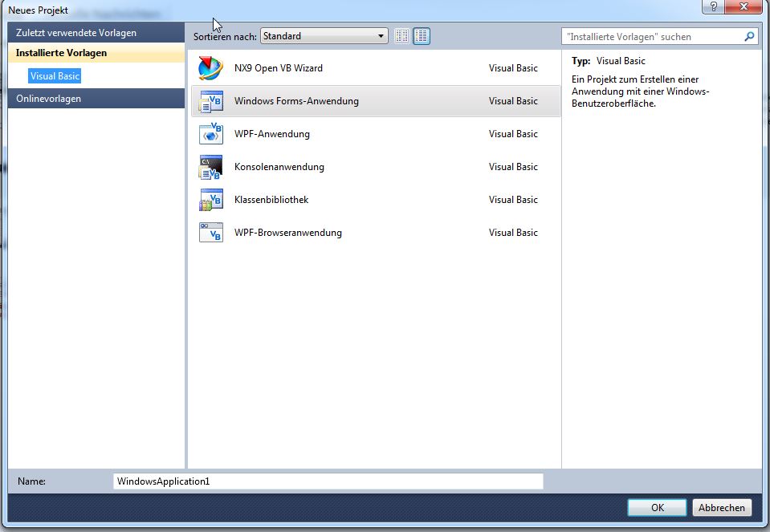
Task: Select Windows Forms-Anwendung template name
Action: (x=296, y=101)
